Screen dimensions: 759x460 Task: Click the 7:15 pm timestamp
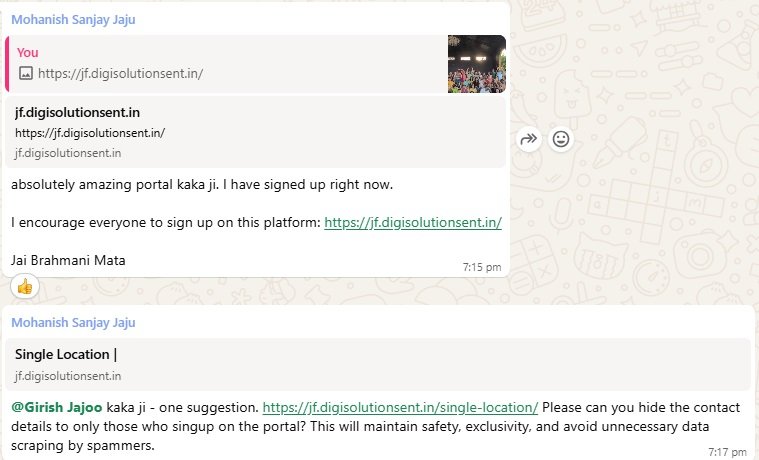482,267
